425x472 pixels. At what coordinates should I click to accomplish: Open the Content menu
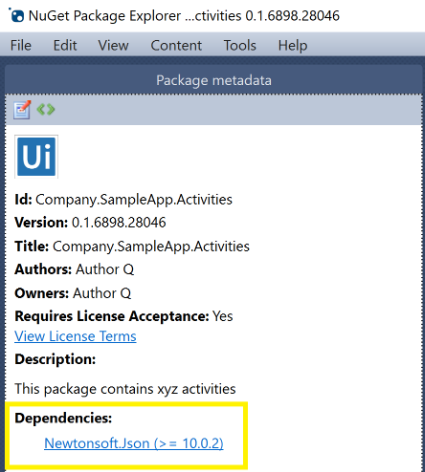coord(176,45)
